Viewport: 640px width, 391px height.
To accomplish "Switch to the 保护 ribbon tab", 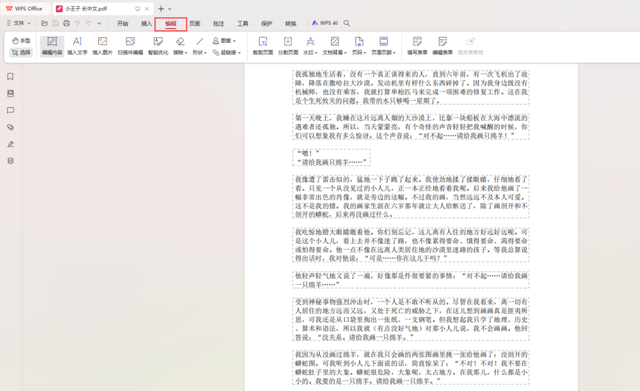I will [x=267, y=24].
